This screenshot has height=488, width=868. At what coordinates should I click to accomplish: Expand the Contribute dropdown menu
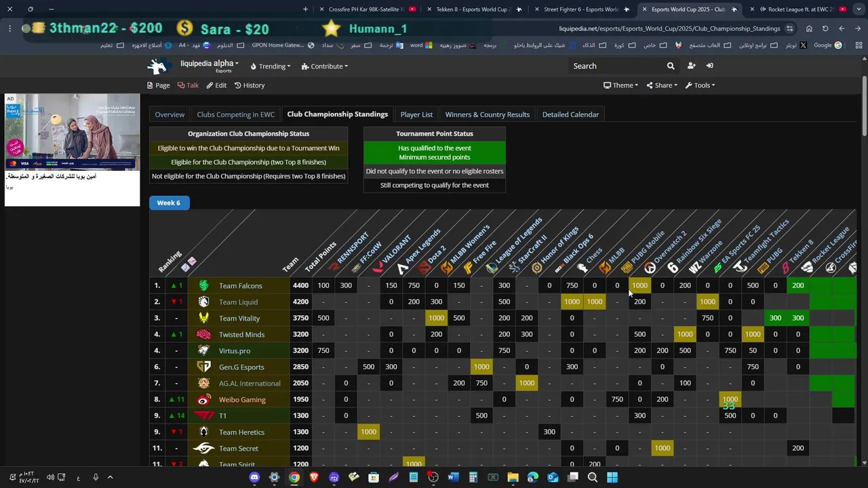[325, 66]
